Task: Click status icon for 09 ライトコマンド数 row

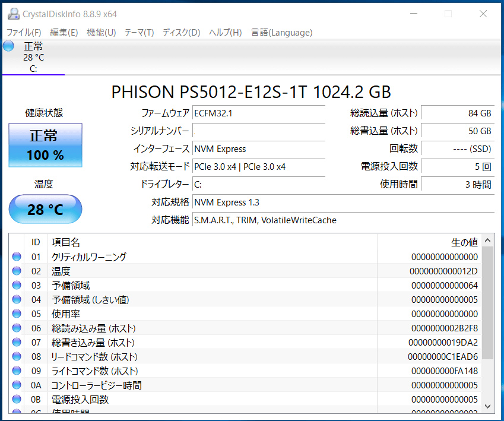Action: (x=17, y=371)
